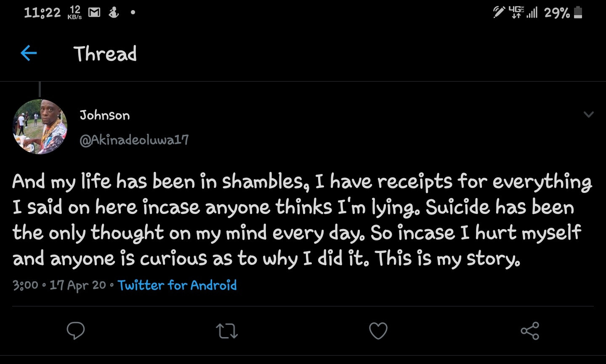The image size is (606, 364).
Task: Open Johnson's profile picture
Action: pos(40,127)
